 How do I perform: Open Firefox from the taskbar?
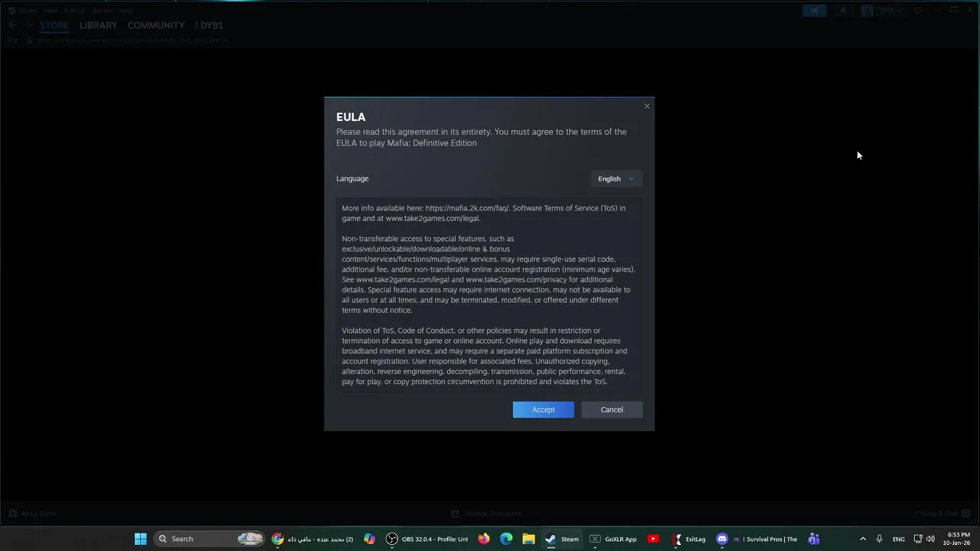click(484, 539)
